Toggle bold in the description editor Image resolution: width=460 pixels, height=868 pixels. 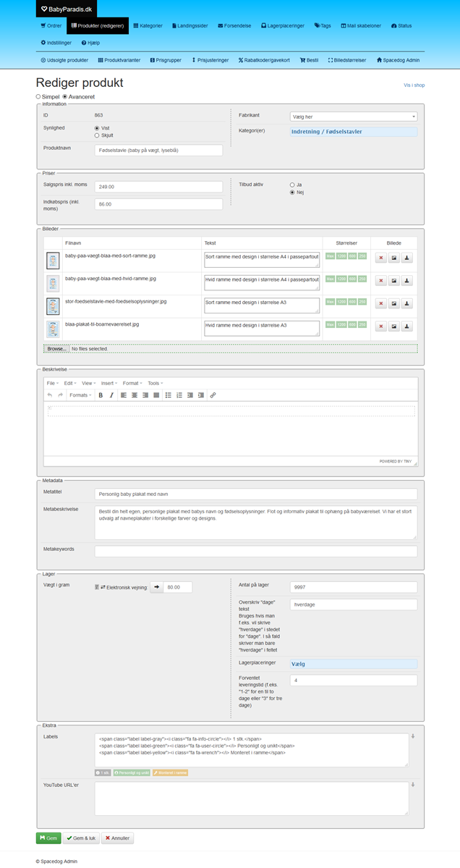(101, 395)
